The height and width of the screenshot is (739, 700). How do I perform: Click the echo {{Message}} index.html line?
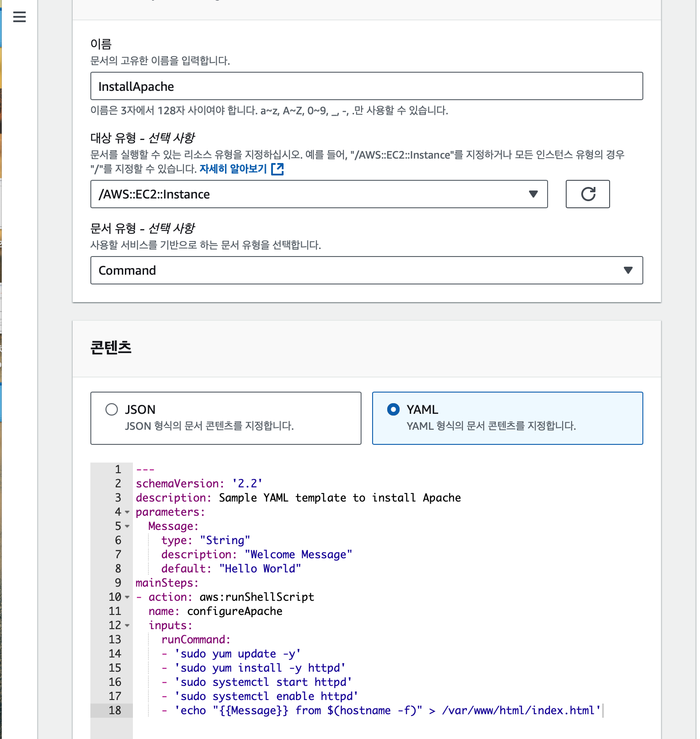pos(381,710)
